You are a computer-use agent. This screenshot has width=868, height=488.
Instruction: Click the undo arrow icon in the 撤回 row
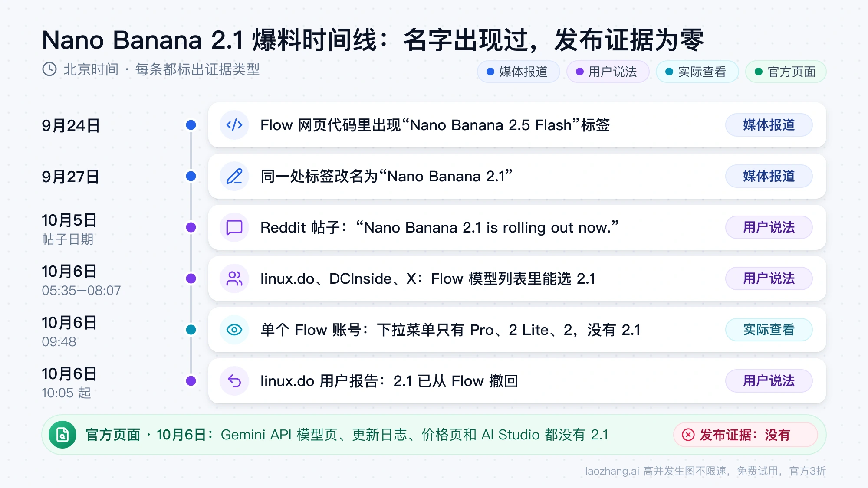pyautogui.click(x=234, y=381)
